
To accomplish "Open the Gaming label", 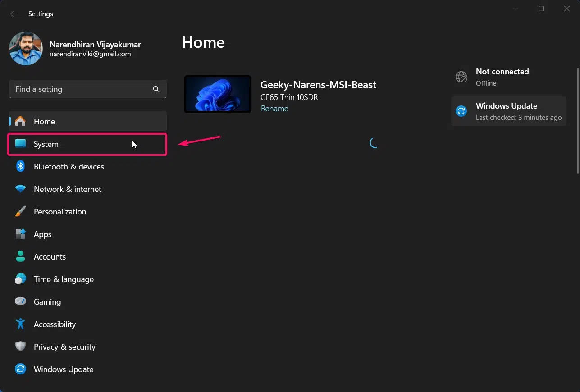I will click(47, 302).
